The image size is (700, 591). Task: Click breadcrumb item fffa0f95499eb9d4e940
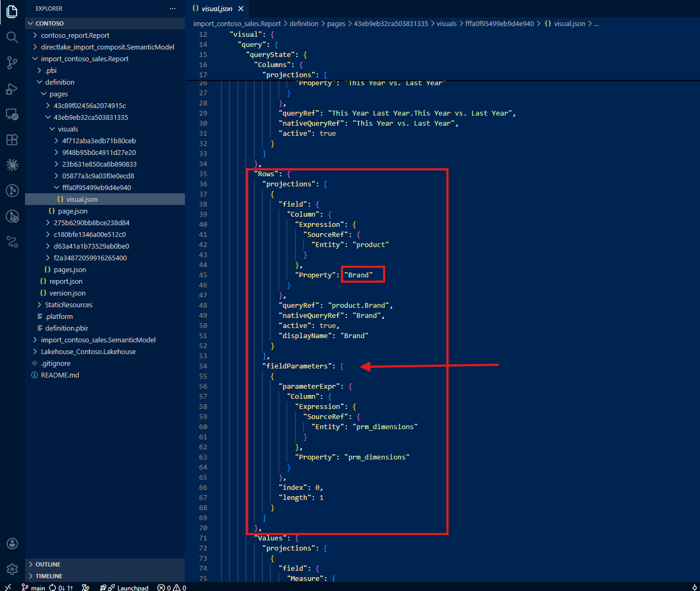point(499,23)
